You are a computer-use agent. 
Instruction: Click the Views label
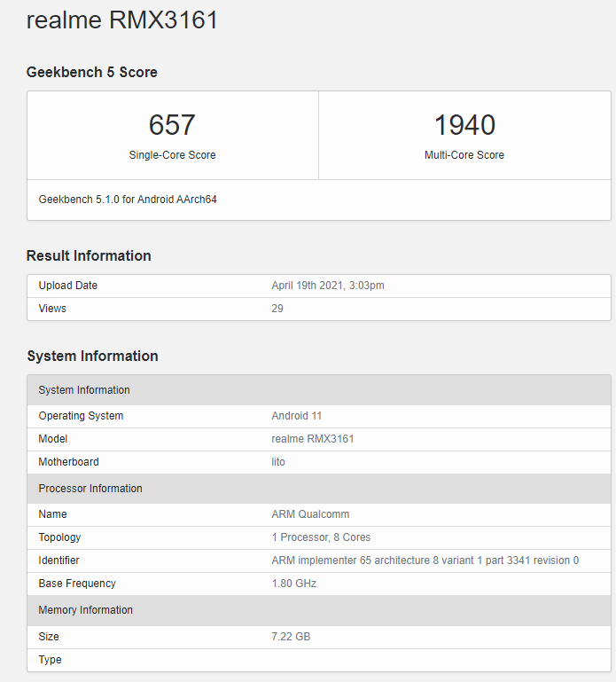(52, 309)
